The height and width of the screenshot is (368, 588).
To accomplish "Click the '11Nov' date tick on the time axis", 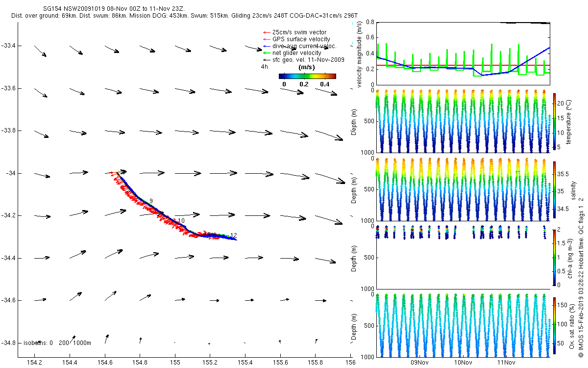I will pos(506,363).
